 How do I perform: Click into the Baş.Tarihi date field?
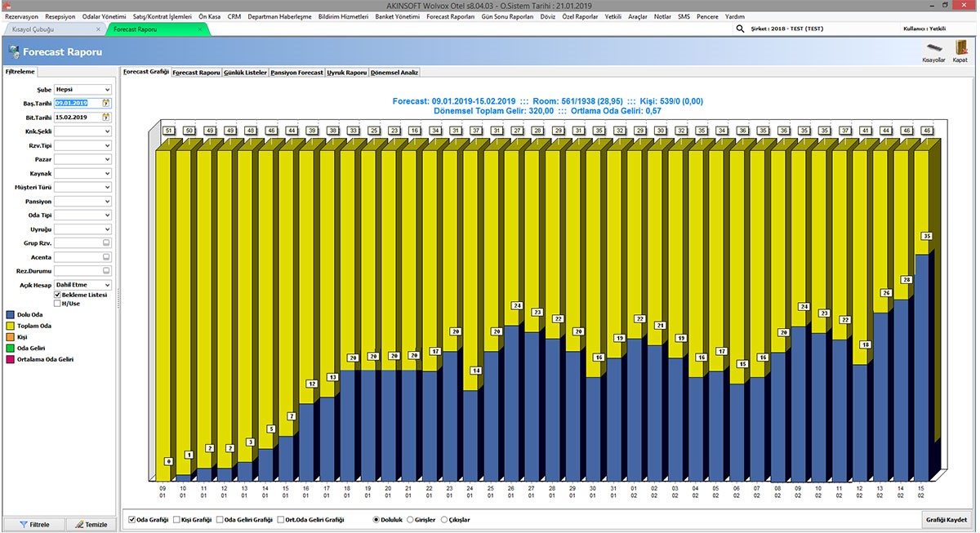(x=77, y=104)
